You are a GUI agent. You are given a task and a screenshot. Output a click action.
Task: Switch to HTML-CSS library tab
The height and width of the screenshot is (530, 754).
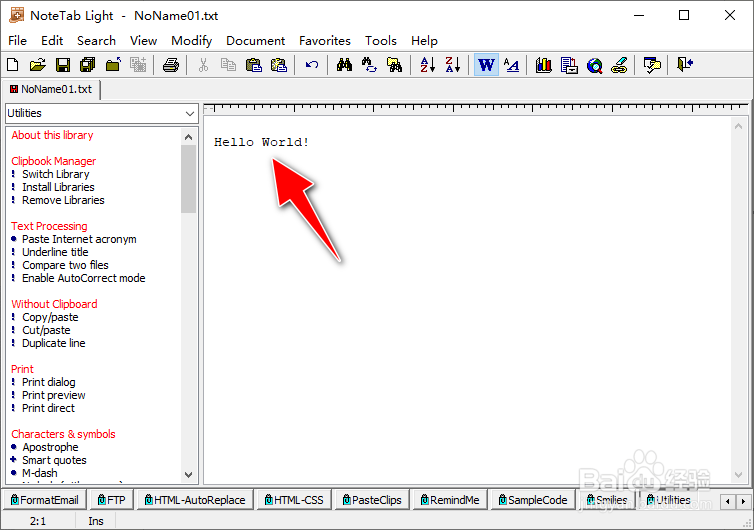click(294, 500)
